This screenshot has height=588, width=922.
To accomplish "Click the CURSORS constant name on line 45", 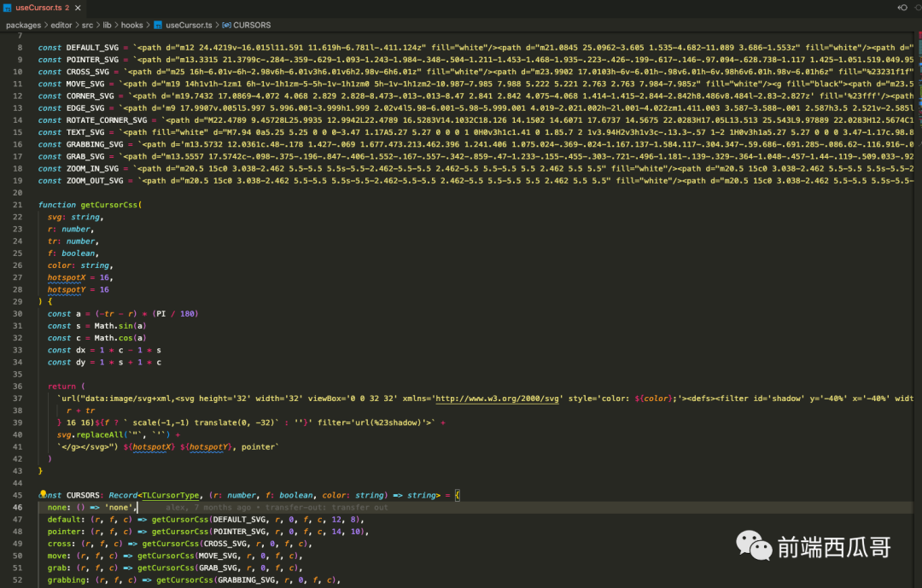I will click(x=83, y=495).
